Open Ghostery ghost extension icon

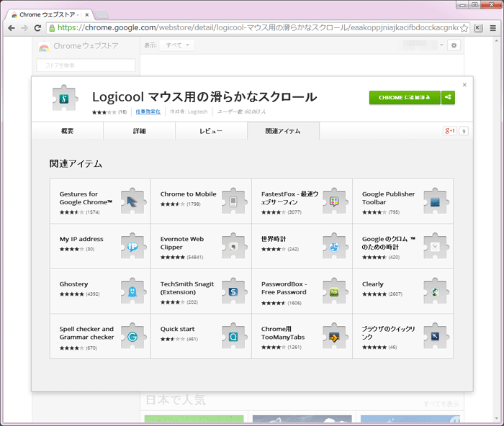click(133, 291)
